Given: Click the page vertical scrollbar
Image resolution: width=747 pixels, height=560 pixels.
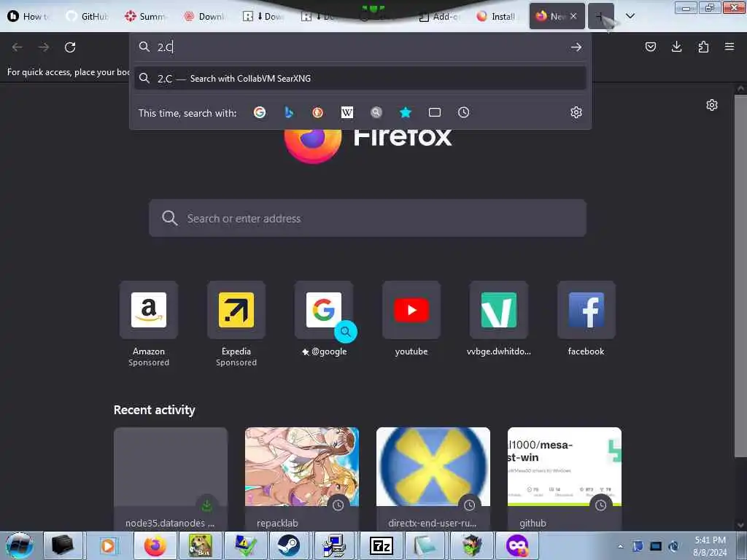Looking at the screenshot, I should 740,276.
